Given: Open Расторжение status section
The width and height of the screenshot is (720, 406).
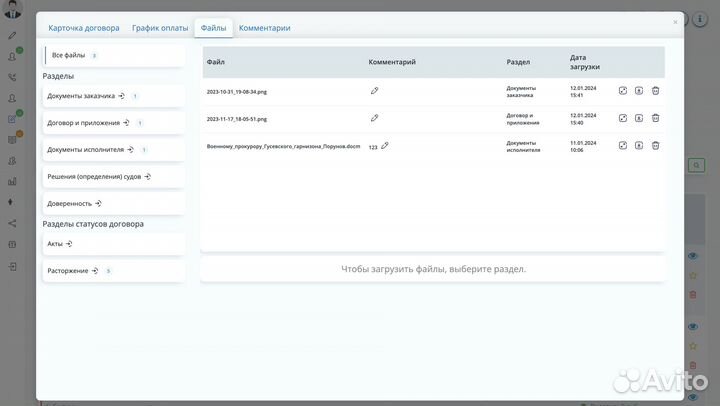Looking at the screenshot, I should 114,271.
